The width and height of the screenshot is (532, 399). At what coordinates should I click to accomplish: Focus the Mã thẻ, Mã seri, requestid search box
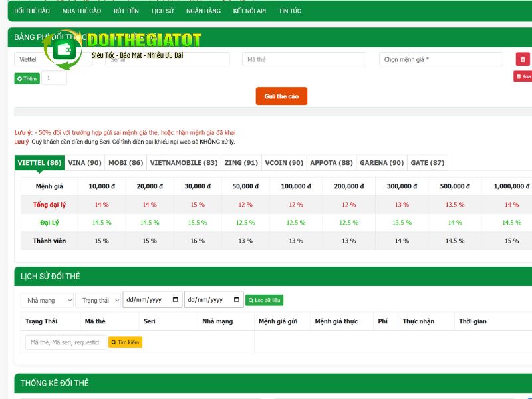pos(65,342)
